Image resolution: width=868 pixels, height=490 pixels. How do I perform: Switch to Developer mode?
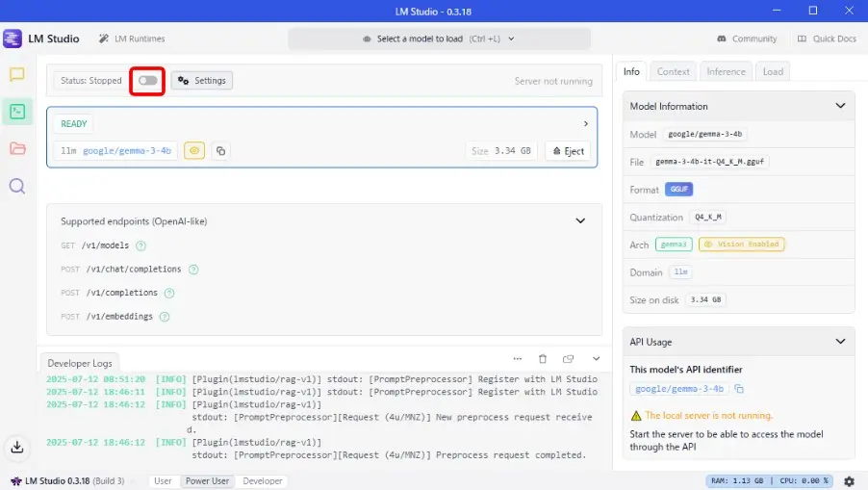(263, 481)
